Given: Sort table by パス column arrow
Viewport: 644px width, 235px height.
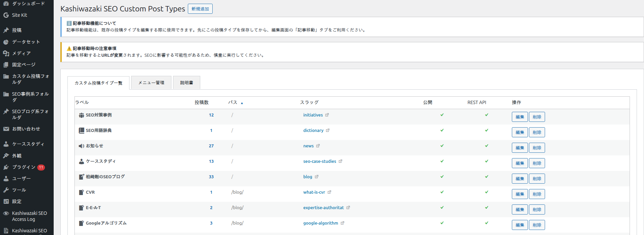Looking at the screenshot, I should [242, 103].
